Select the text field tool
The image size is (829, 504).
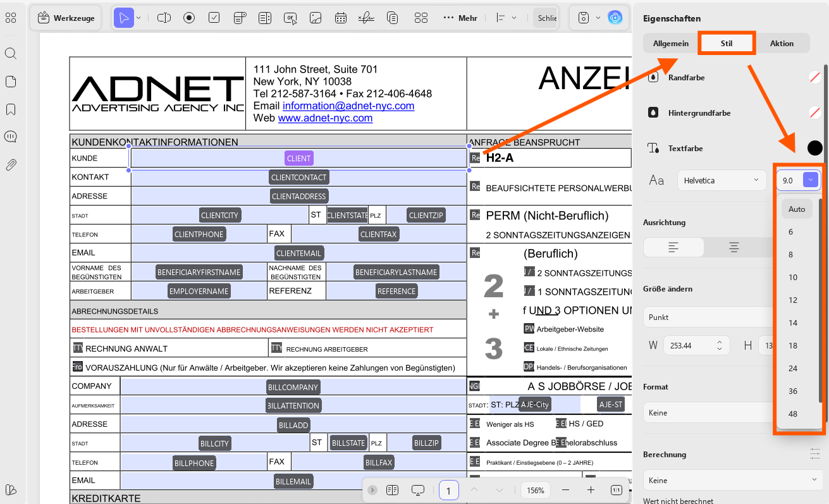164,18
